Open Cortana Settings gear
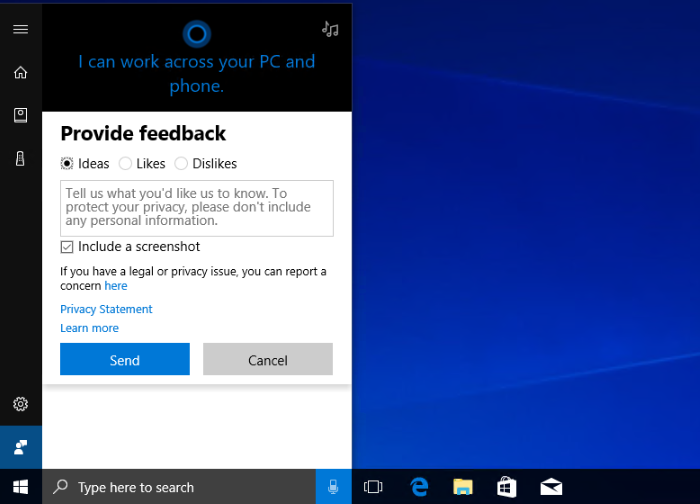This screenshot has height=504, width=700. point(21,404)
